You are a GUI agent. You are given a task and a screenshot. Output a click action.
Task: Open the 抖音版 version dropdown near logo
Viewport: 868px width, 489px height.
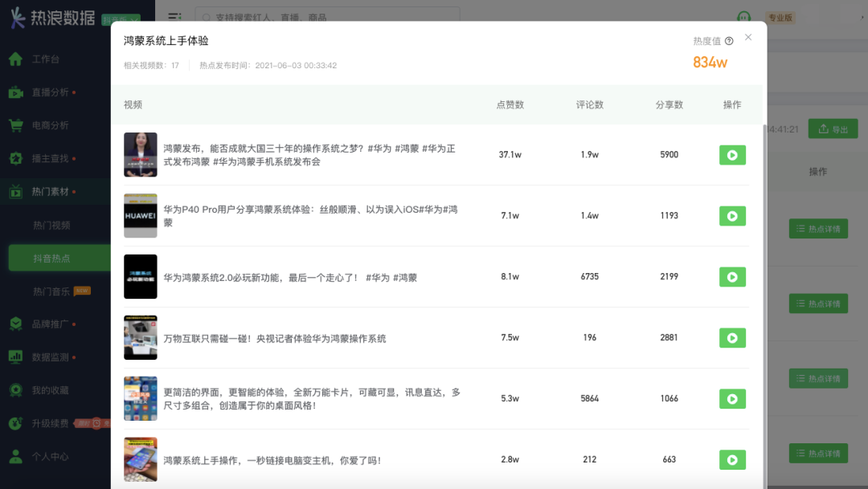(121, 20)
